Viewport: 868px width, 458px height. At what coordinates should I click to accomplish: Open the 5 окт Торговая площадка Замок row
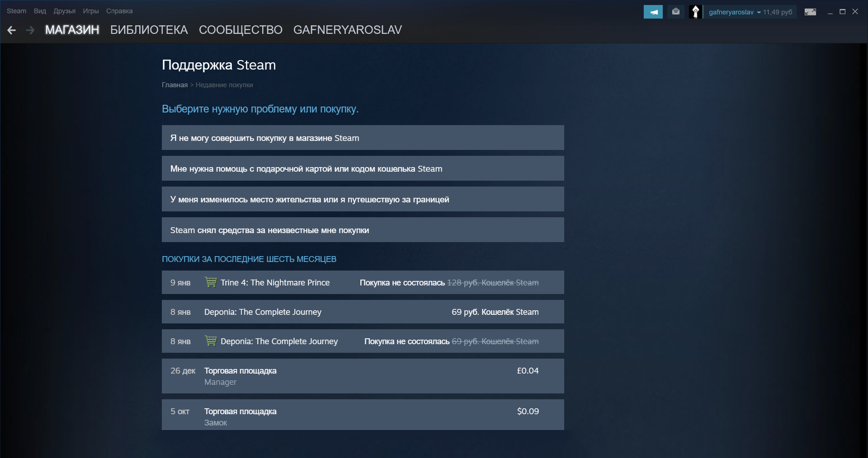click(x=363, y=415)
